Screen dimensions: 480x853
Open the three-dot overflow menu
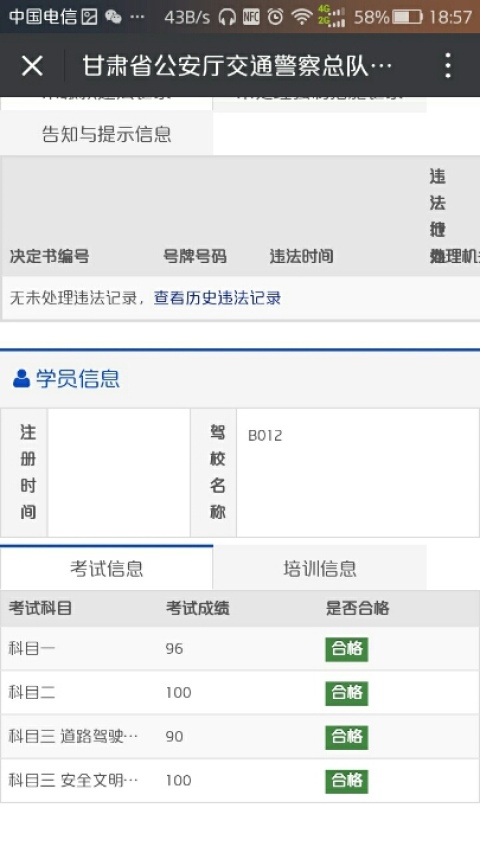pyautogui.click(x=447, y=66)
